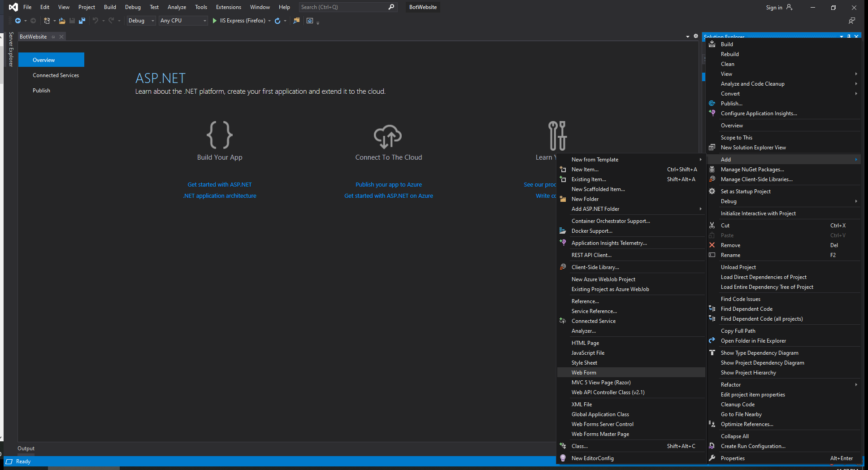
Task: Choose Properties in context menu
Action: [783, 458]
